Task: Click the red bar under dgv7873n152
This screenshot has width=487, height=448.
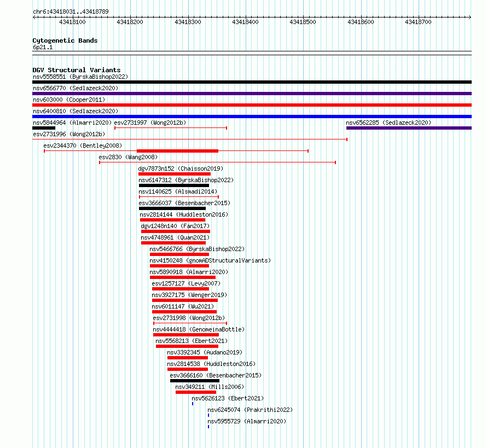Action: (x=175, y=174)
